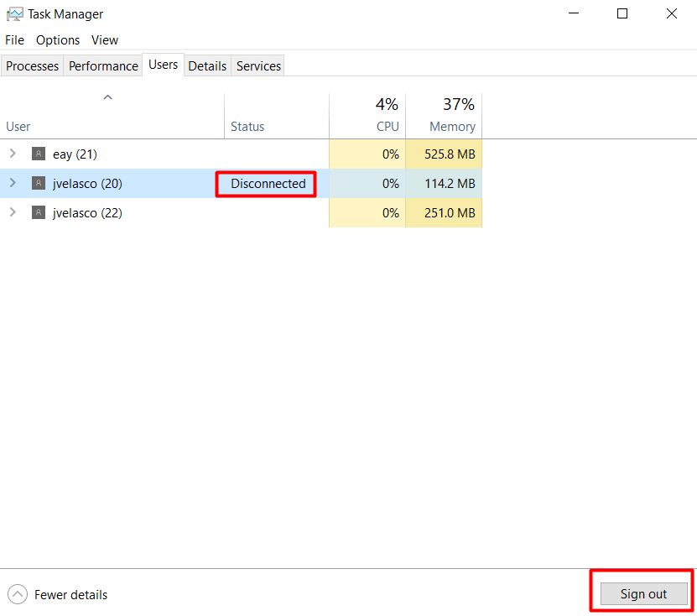697x616 pixels.
Task: Select the jvelasco (22) user name
Action: [87, 213]
